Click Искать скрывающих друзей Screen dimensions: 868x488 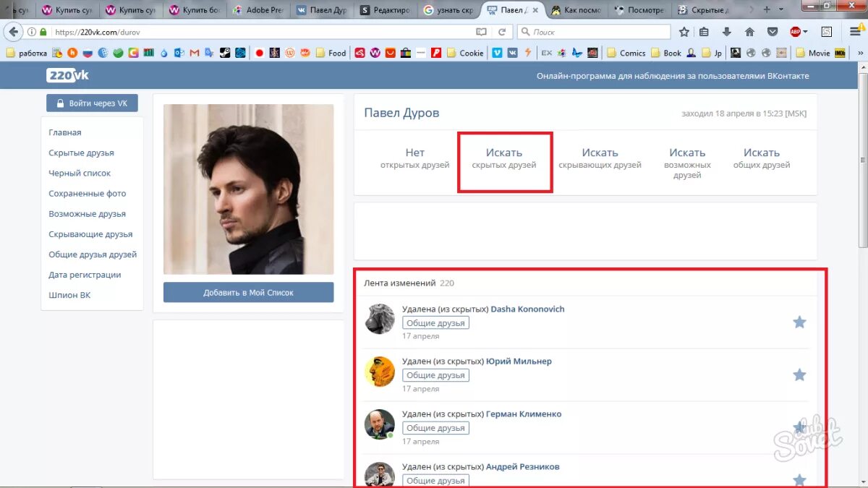[x=600, y=158]
